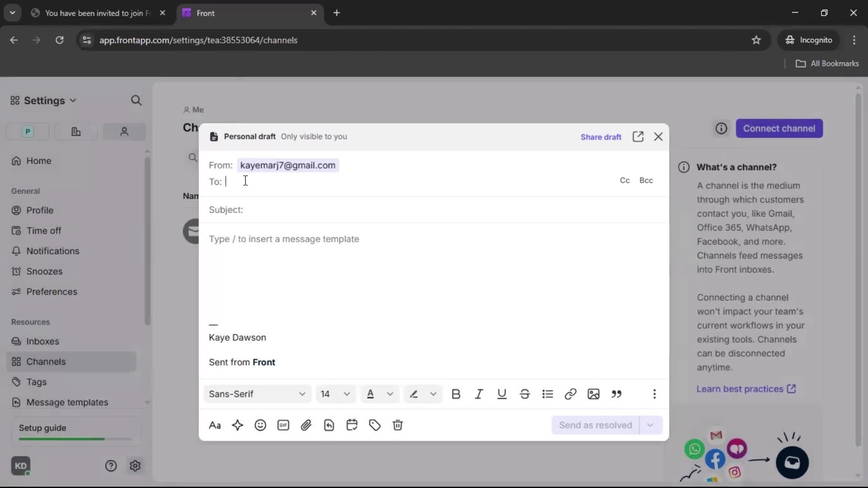Open the Learn best practices link
This screenshot has width=868, height=488.
[x=741, y=389]
